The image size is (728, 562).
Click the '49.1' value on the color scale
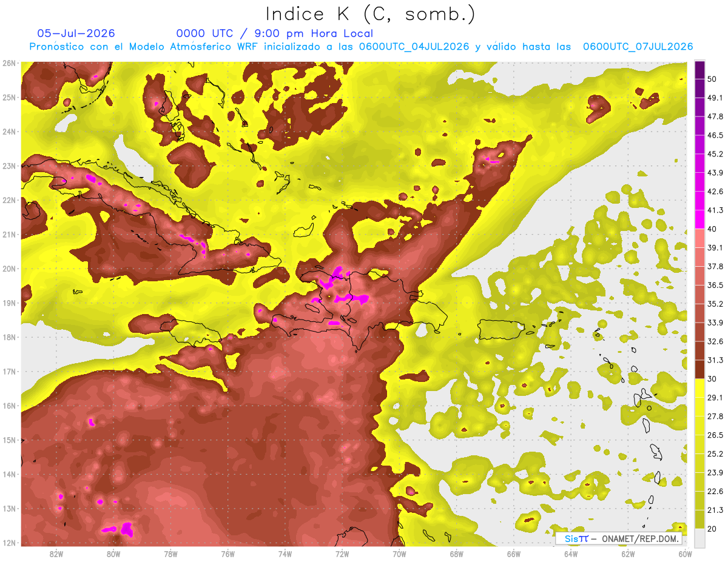click(715, 98)
